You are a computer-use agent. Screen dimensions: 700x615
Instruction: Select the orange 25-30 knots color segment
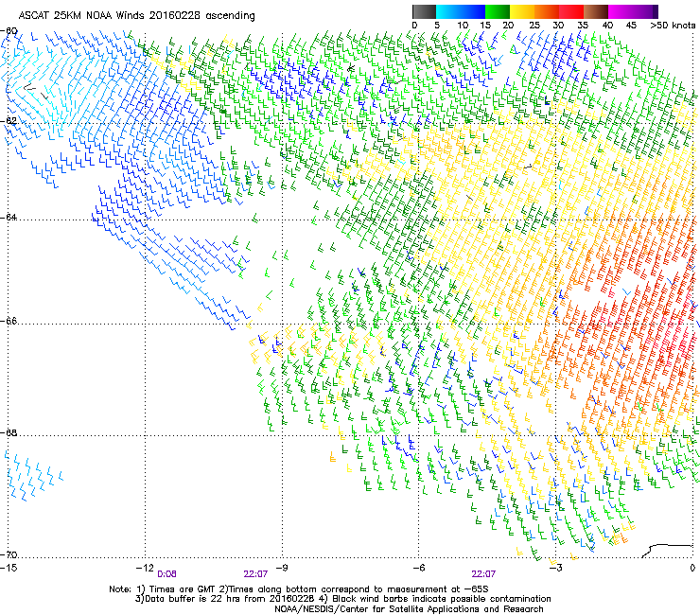547,11
